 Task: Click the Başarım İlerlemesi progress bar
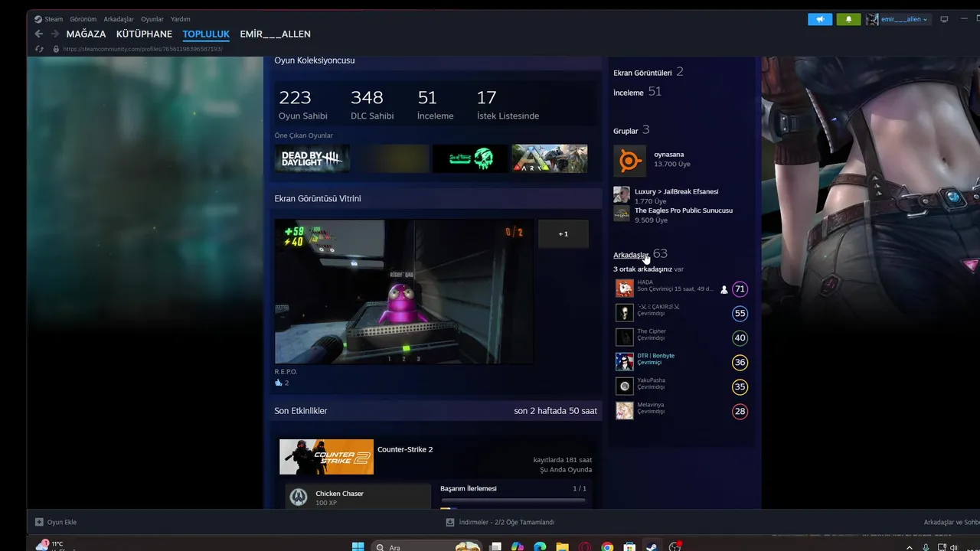click(x=513, y=500)
